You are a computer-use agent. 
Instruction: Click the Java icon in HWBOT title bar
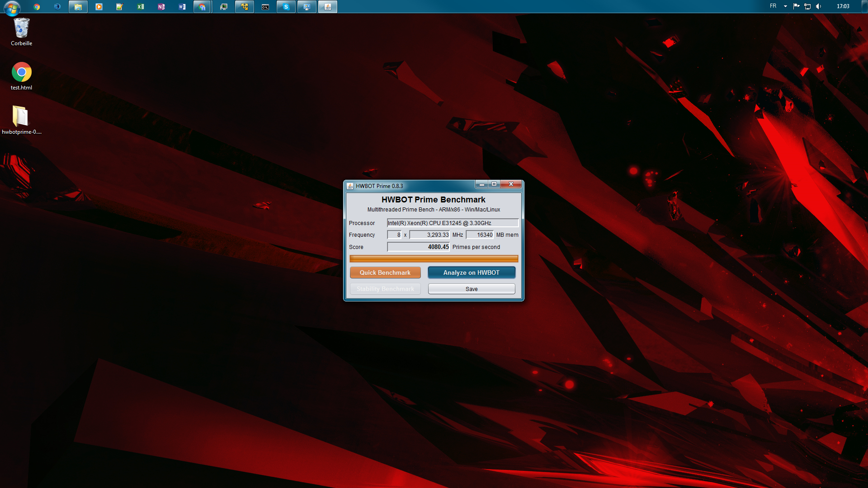click(350, 186)
